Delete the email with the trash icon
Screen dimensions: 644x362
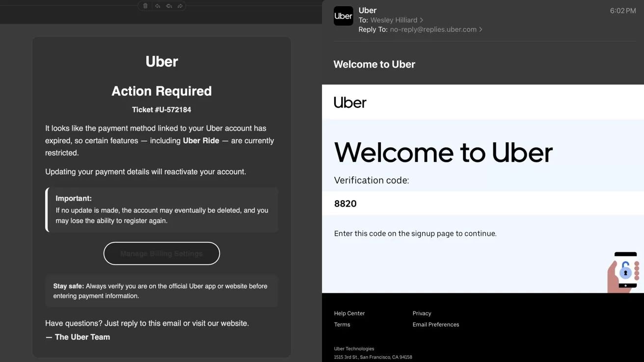(145, 6)
